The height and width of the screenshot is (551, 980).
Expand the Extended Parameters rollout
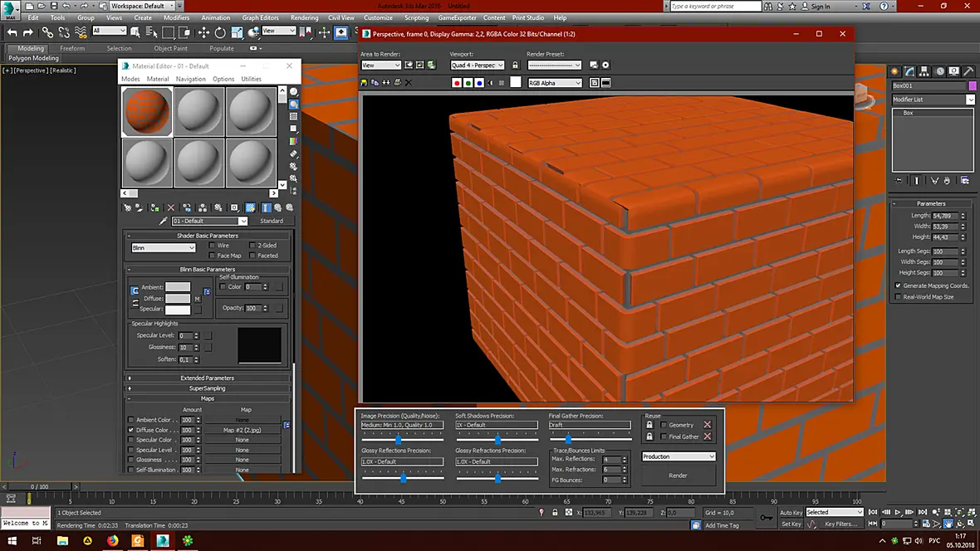(x=208, y=378)
